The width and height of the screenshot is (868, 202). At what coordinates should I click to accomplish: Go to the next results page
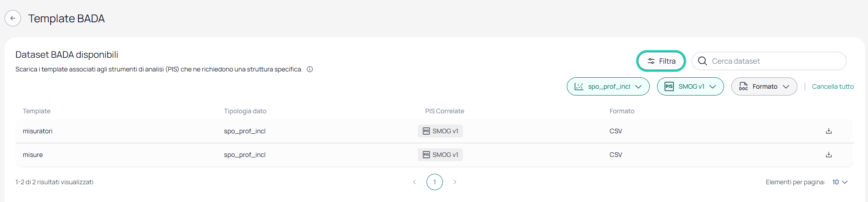455,182
